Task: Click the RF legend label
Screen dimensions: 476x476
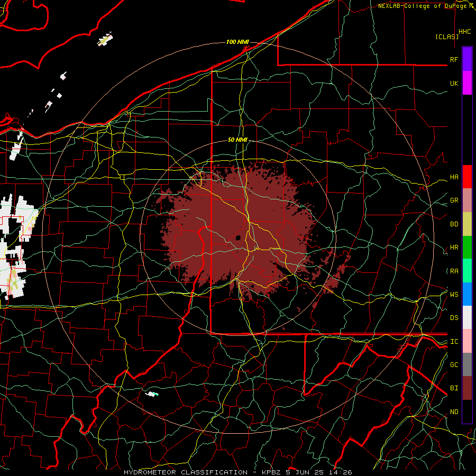Action: click(x=454, y=59)
